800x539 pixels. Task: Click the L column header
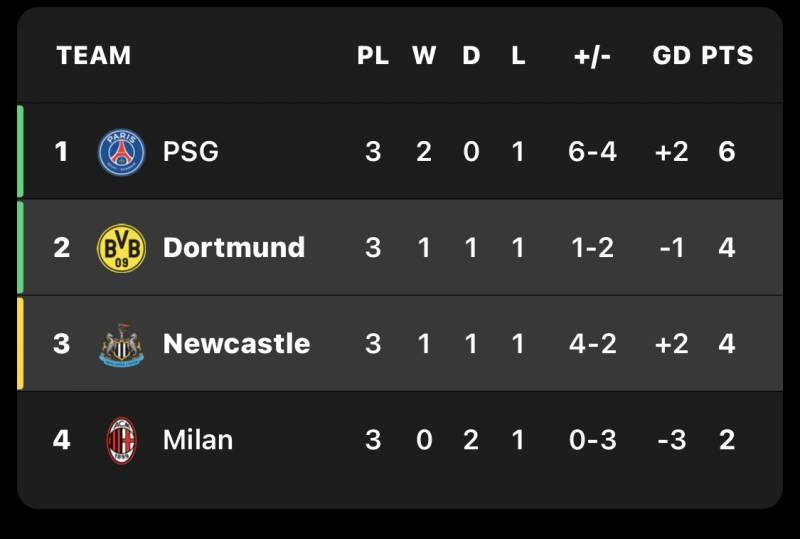point(518,56)
